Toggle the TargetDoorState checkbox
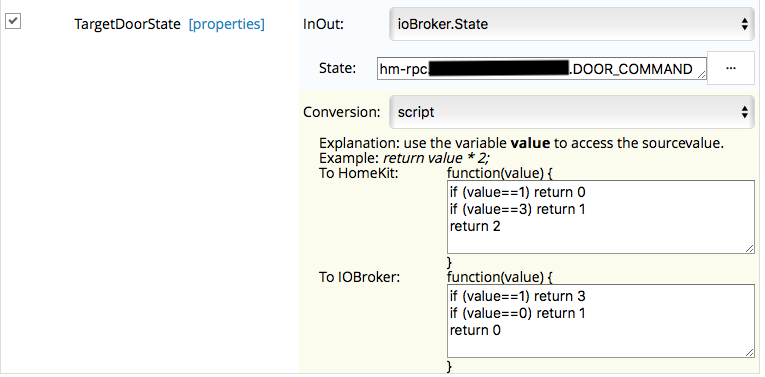The image size is (765, 377). [x=13, y=21]
